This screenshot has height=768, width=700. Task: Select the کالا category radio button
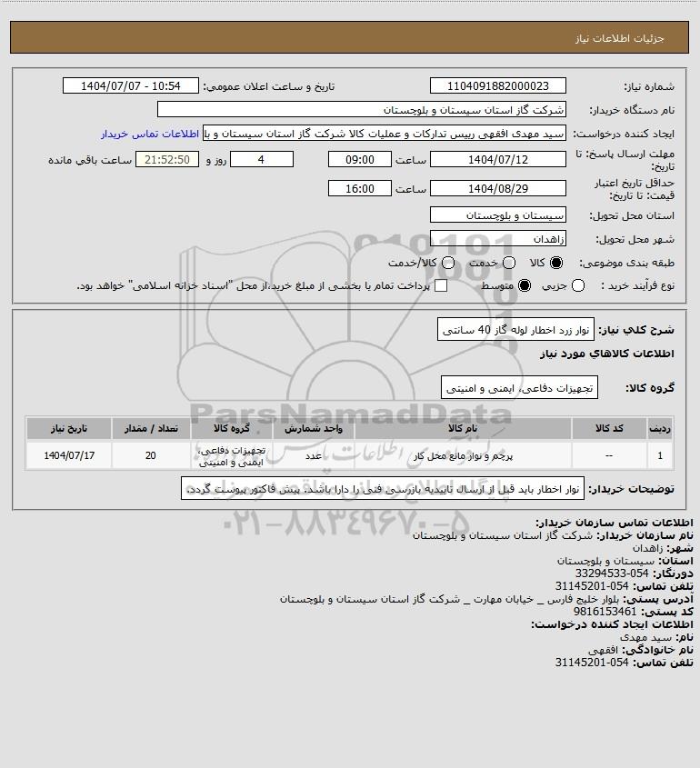[x=556, y=263]
